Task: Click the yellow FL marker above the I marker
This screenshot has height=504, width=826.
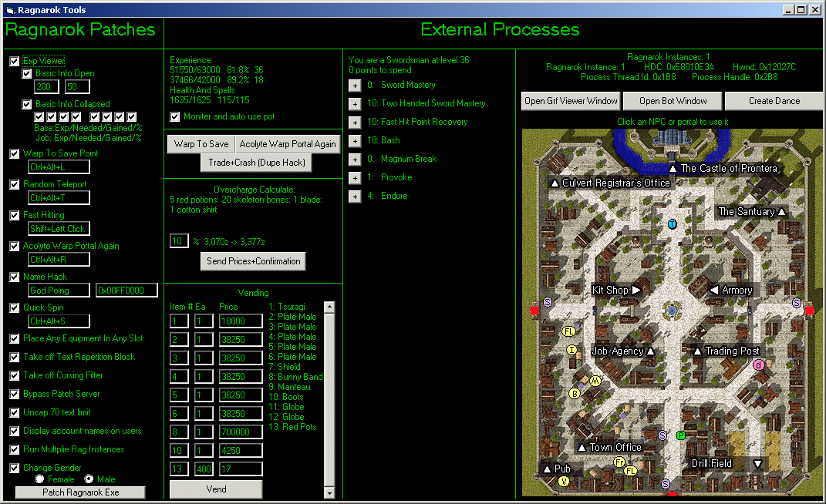Action: coord(568,331)
